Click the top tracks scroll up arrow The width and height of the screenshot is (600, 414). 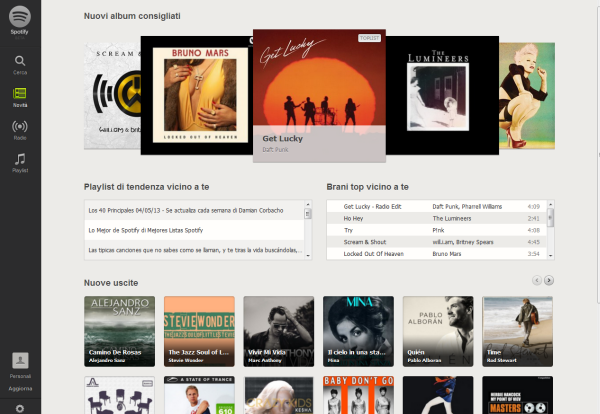tap(551, 204)
